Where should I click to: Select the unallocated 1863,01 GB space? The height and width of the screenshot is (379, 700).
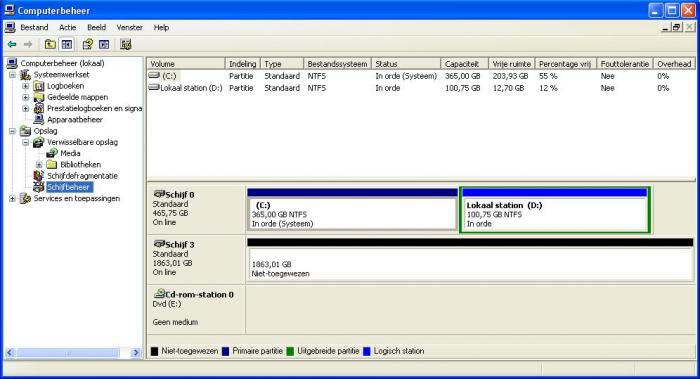click(470, 260)
